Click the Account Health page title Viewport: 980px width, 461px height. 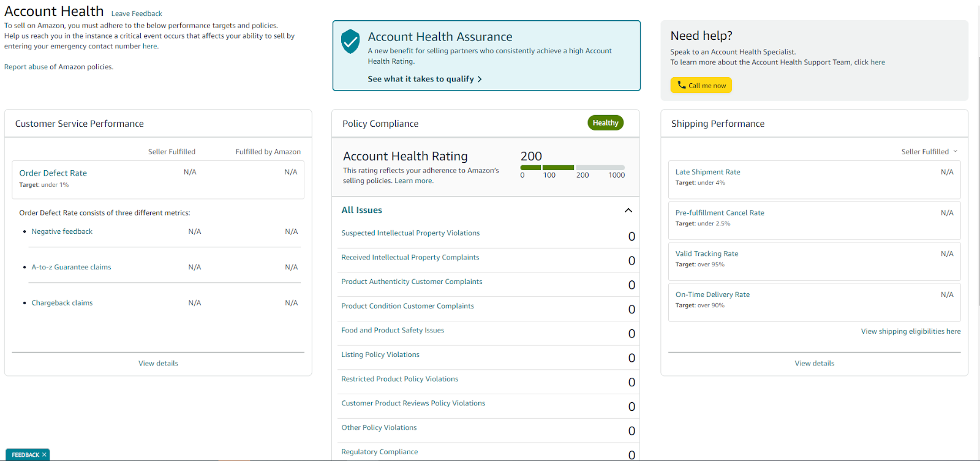click(x=54, y=11)
